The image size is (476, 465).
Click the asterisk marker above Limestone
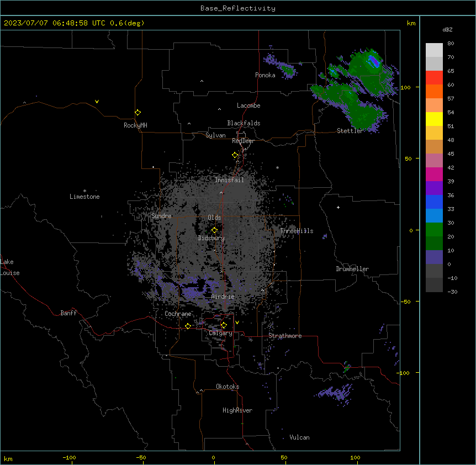[84, 191]
